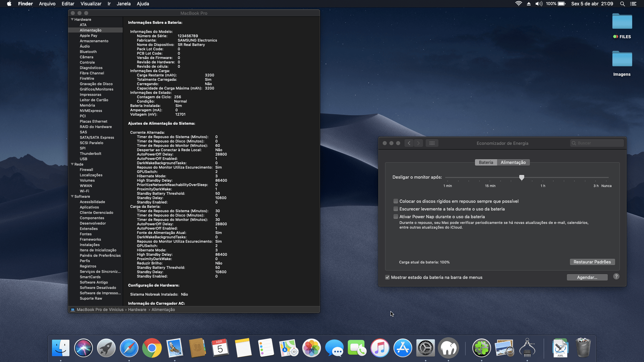Click the Restaurar Padrões button
Screen dimensions: 644x362
tap(592, 262)
